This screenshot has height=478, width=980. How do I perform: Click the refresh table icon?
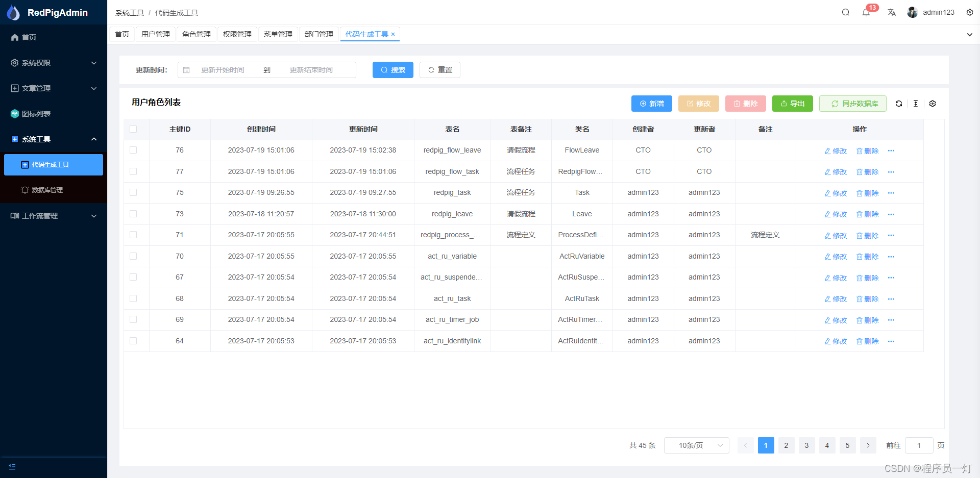coord(899,104)
